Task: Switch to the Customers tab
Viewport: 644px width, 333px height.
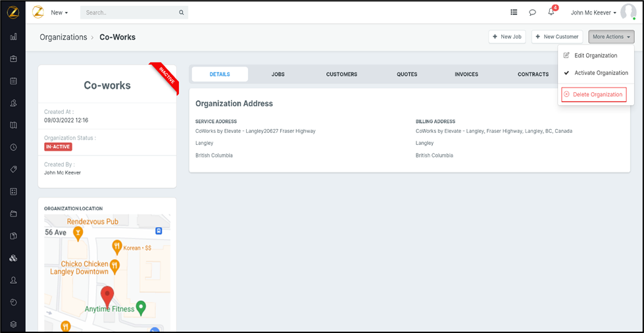Action: click(341, 74)
